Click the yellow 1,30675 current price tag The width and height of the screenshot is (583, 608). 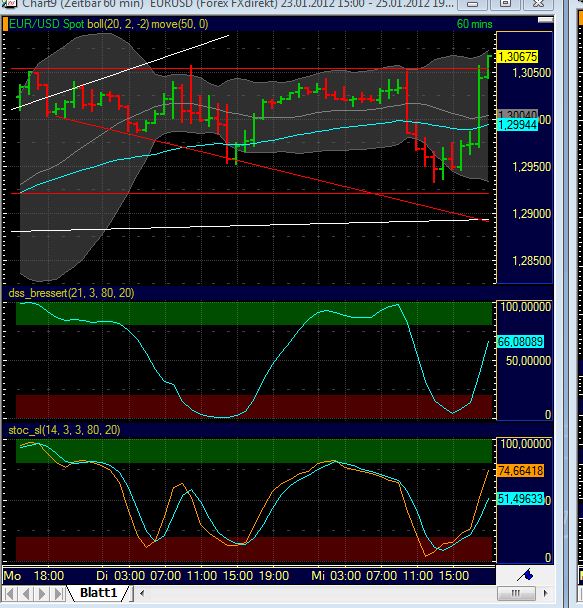[x=518, y=57]
